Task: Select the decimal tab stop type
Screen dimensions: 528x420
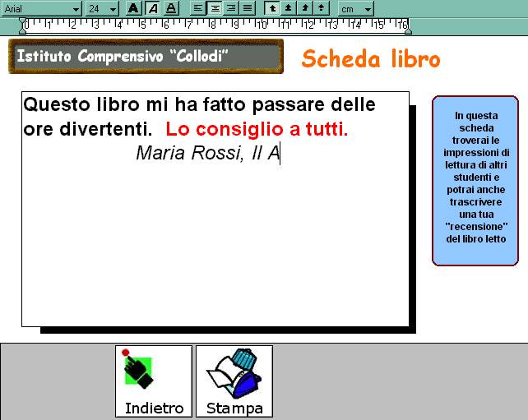Action: point(322,8)
